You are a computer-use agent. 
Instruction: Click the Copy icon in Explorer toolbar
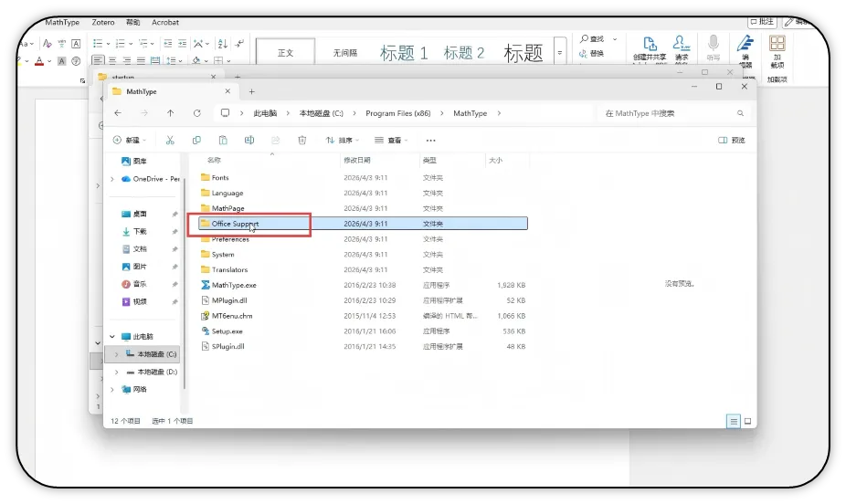pos(196,140)
